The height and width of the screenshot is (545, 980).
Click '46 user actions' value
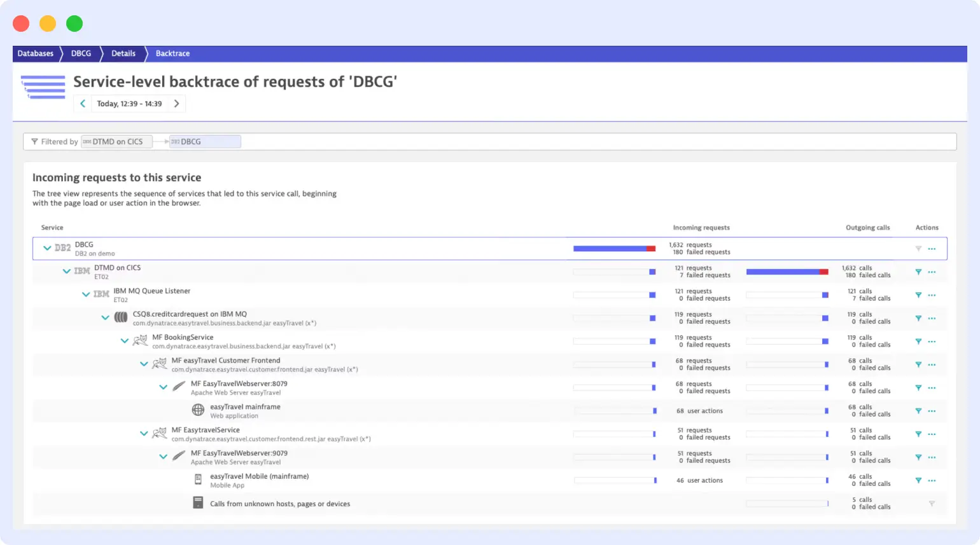[699, 481]
